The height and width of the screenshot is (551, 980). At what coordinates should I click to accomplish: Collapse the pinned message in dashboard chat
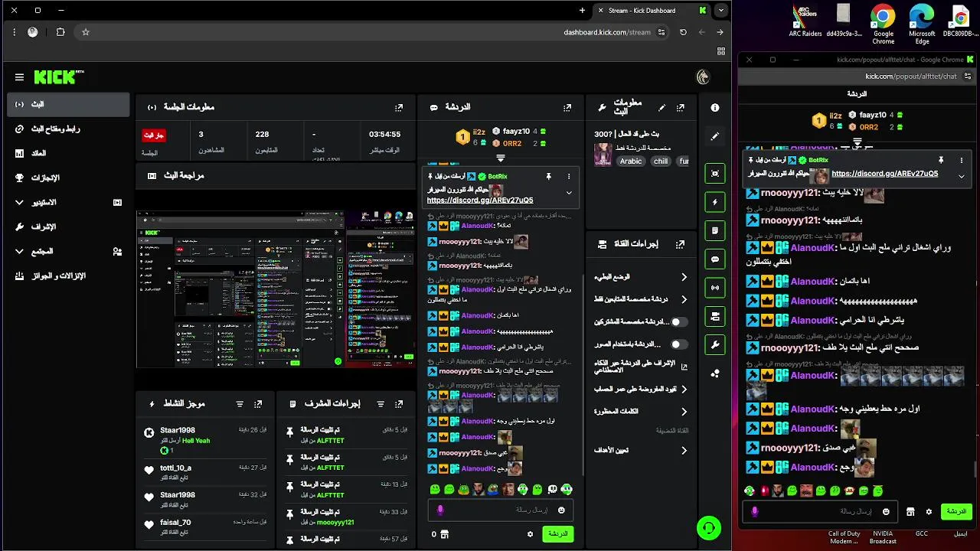point(568,193)
